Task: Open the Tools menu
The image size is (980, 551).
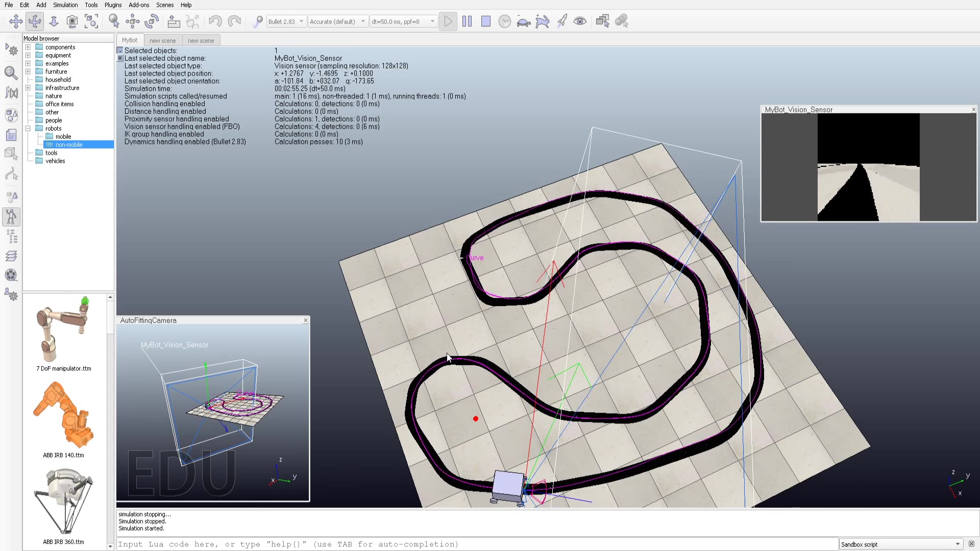Action: [x=91, y=5]
